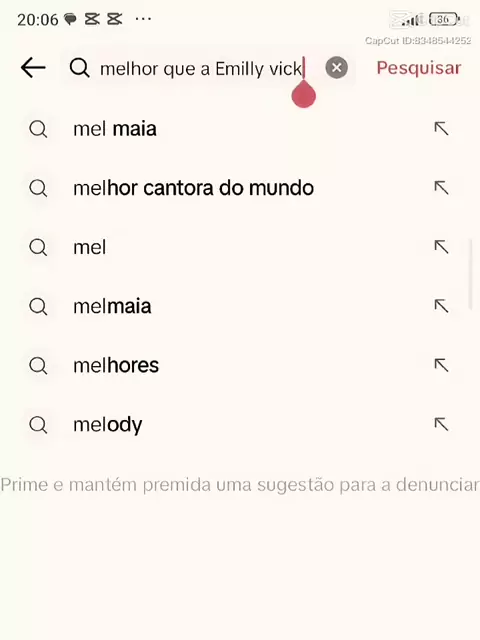Choose the 'melmaia' suggestion
This screenshot has height=640, width=480.
(240, 307)
